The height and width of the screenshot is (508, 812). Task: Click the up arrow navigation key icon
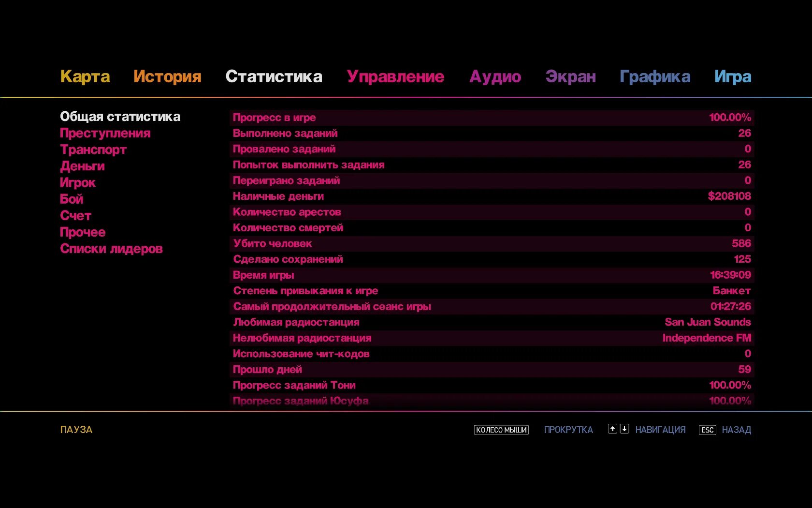[612, 429]
